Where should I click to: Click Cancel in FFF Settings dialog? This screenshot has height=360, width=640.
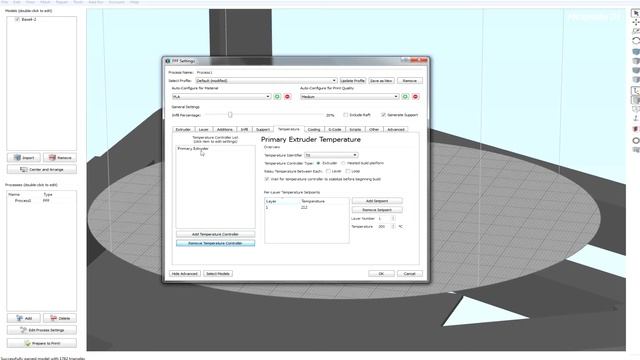pos(409,273)
